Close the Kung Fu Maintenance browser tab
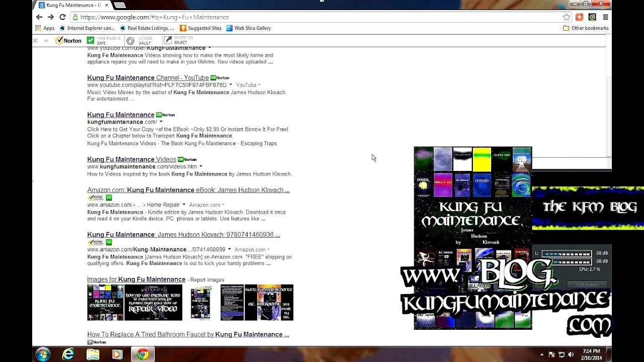644x362 pixels. coord(106,5)
